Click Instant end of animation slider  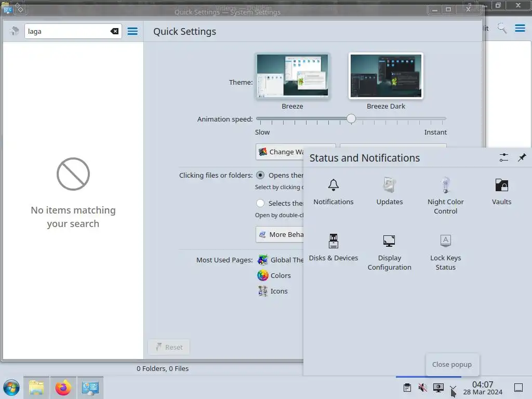click(x=435, y=132)
